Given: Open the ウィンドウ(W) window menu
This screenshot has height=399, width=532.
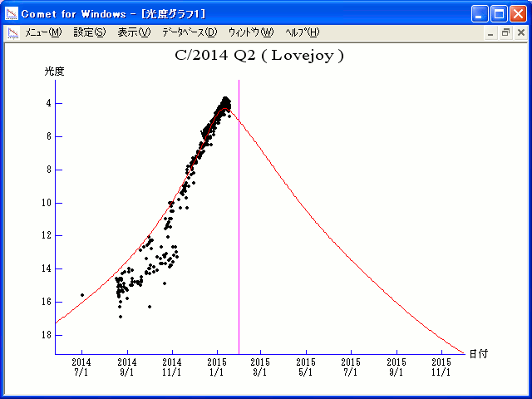Looking at the screenshot, I should pos(251,32).
